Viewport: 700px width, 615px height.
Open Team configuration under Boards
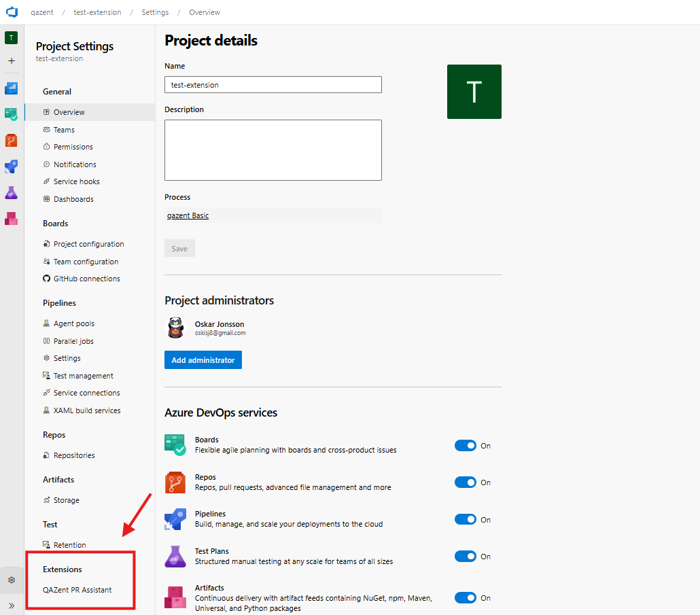pos(90,262)
